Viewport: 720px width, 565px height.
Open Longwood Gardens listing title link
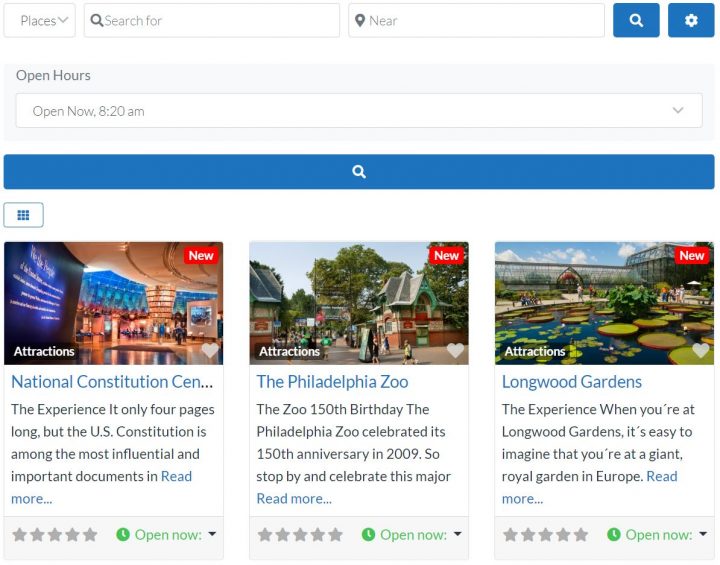572,381
